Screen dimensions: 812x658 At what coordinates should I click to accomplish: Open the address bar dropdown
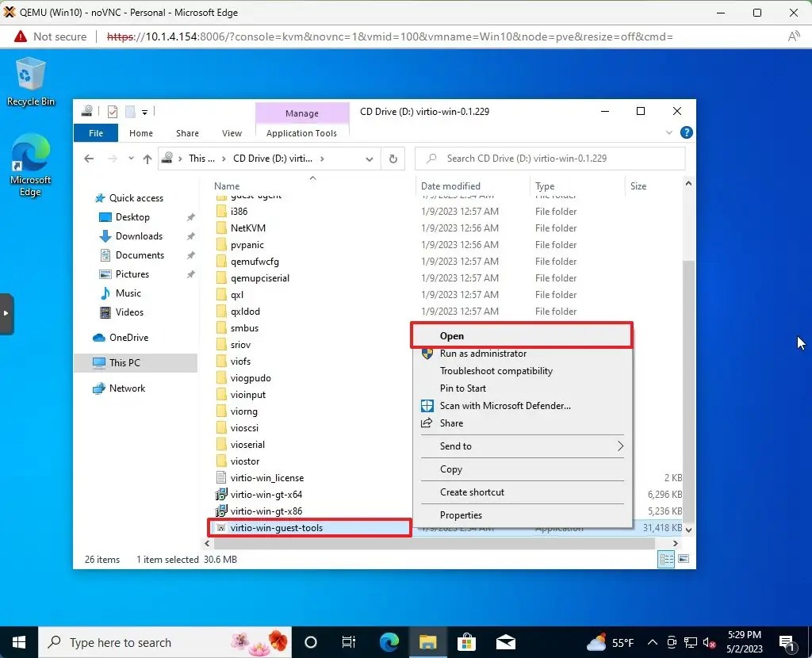[369, 159]
